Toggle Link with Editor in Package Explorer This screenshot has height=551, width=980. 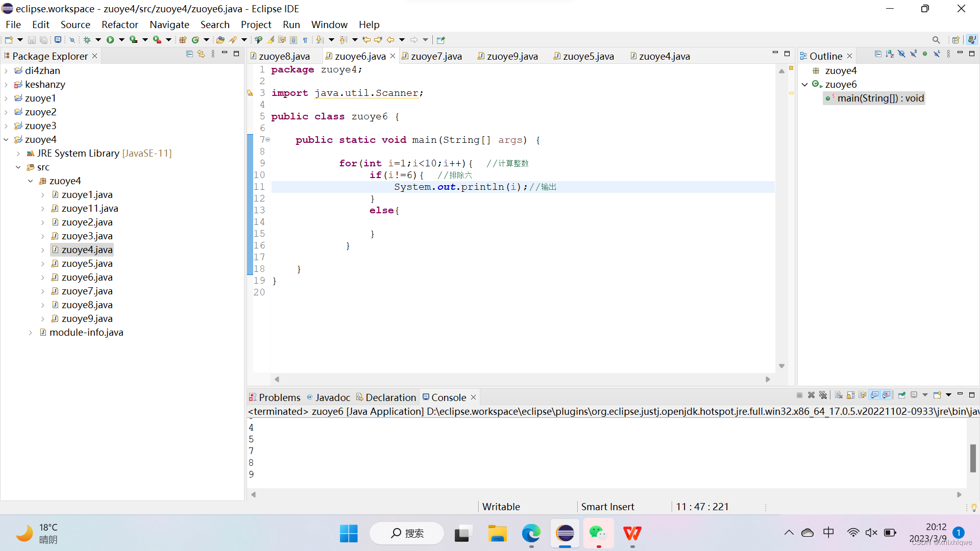[201, 54]
